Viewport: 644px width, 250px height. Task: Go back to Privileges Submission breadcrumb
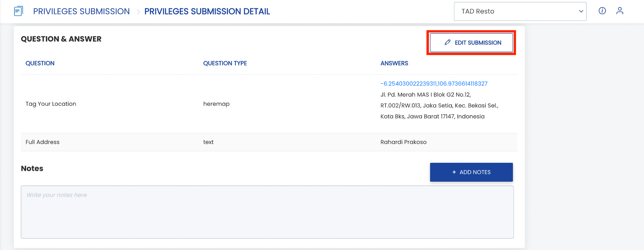(81, 11)
